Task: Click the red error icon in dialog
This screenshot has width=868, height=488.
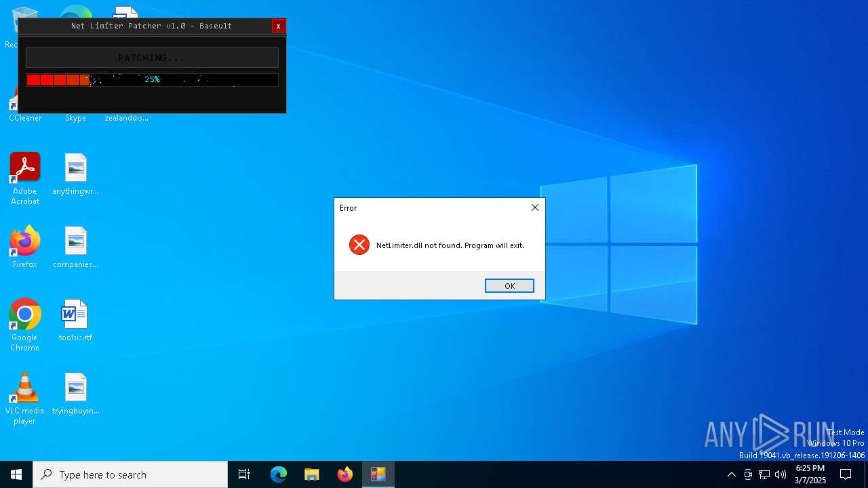Action: pos(359,245)
